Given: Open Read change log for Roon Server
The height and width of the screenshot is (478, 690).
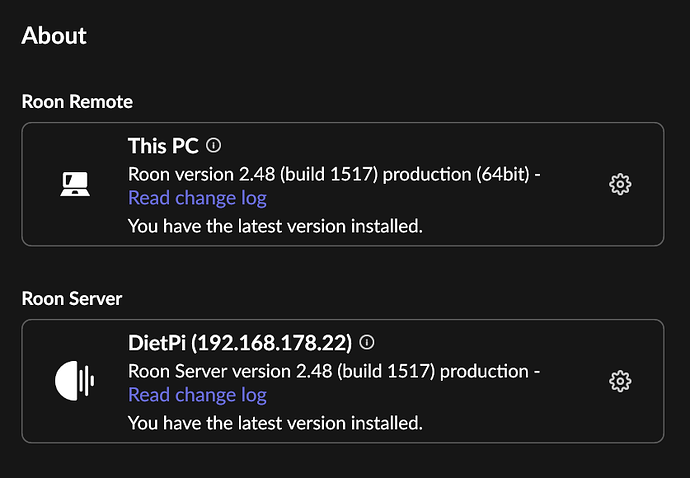Looking at the screenshot, I should coord(197,395).
